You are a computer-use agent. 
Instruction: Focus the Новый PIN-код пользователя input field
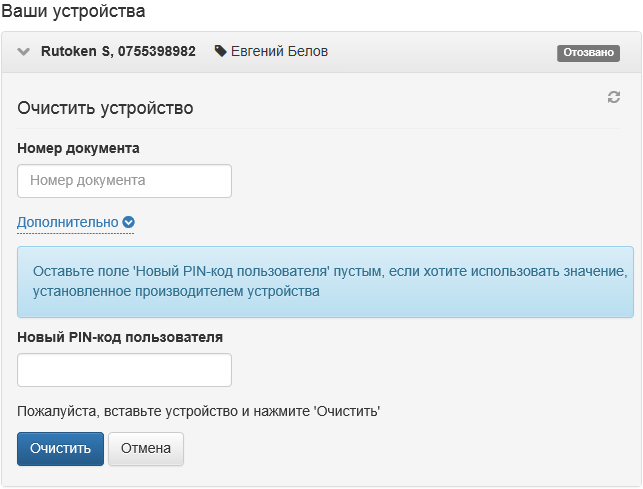[x=124, y=370]
